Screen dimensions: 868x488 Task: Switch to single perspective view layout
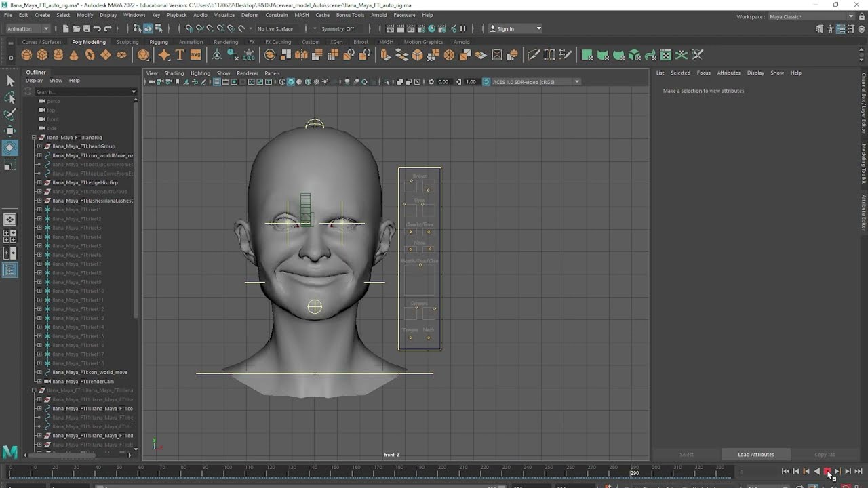click(x=10, y=220)
